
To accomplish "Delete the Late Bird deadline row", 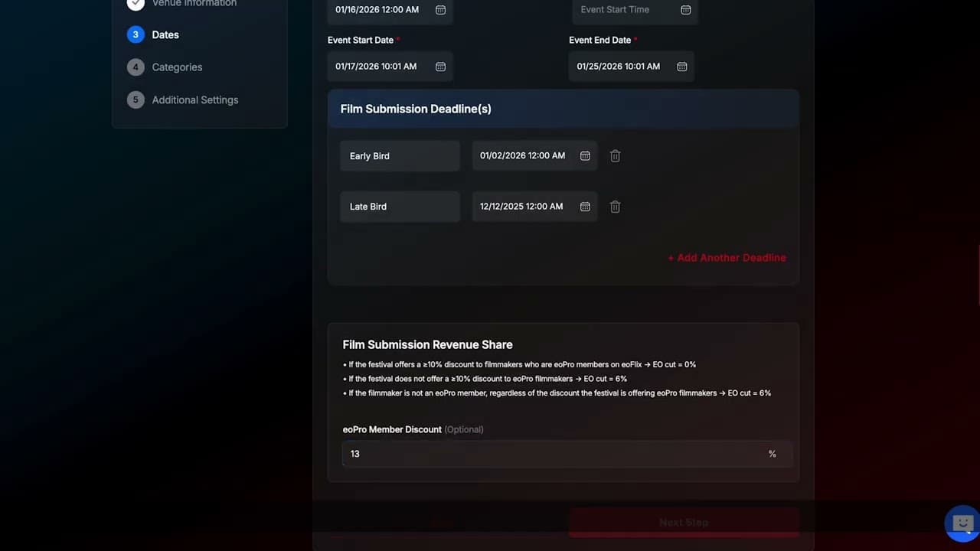I will pyautogui.click(x=615, y=207).
